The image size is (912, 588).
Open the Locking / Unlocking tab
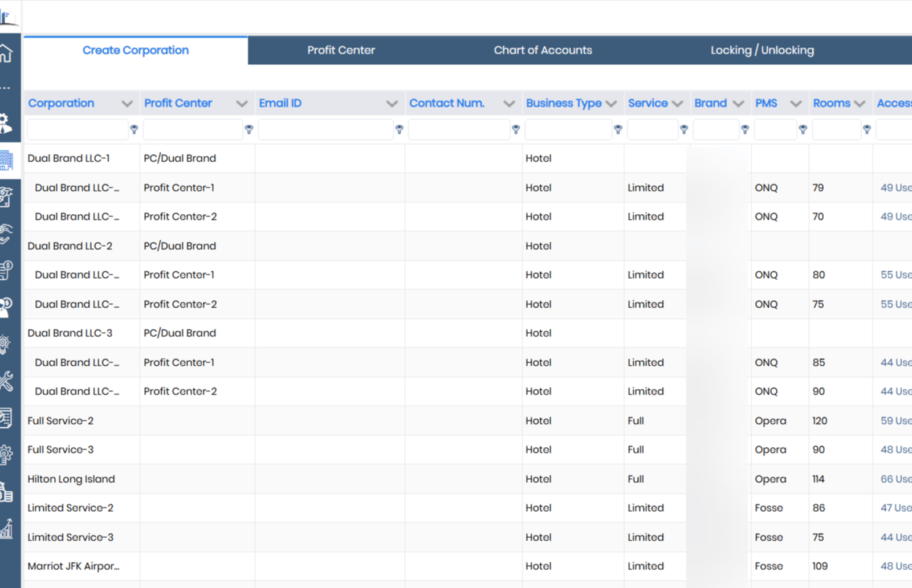click(x=762, y=50)
